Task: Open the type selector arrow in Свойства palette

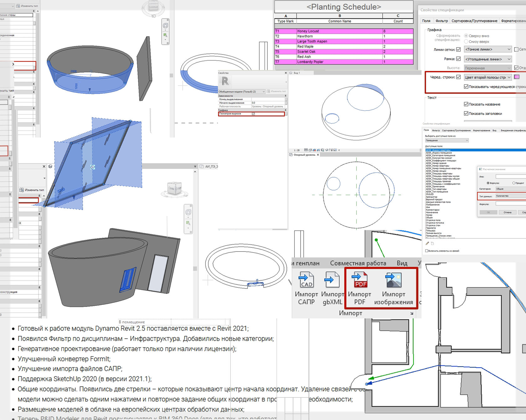Action: (286, 82)
